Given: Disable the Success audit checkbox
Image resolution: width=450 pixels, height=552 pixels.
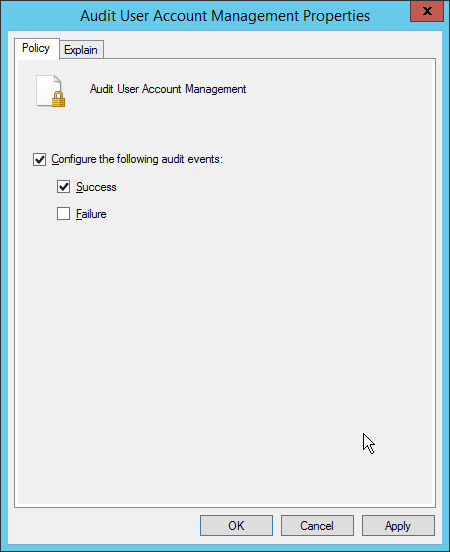Looking at the screenshot, I should (63, 187).
